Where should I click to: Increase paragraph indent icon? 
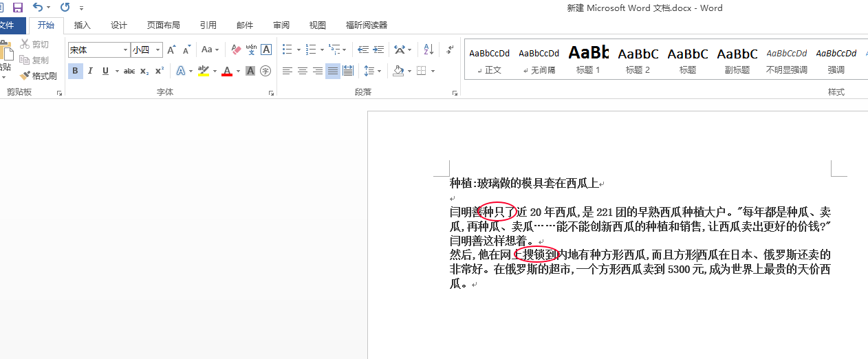pos(380,50)
